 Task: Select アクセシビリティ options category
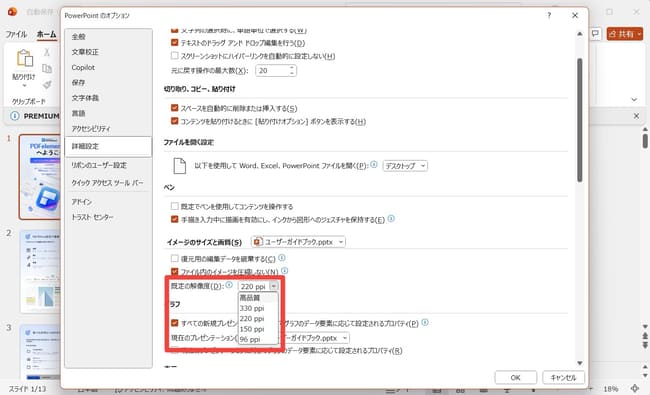coord(109,128)
